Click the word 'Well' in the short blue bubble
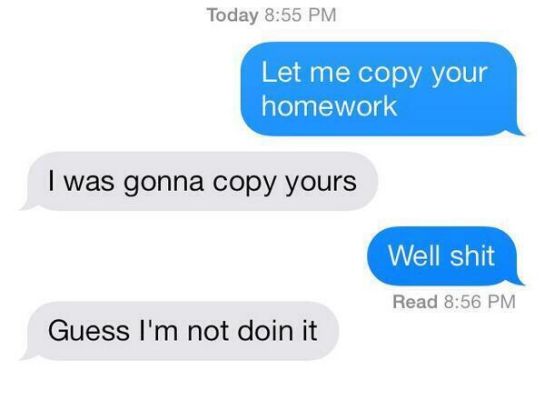 (414, 256)
